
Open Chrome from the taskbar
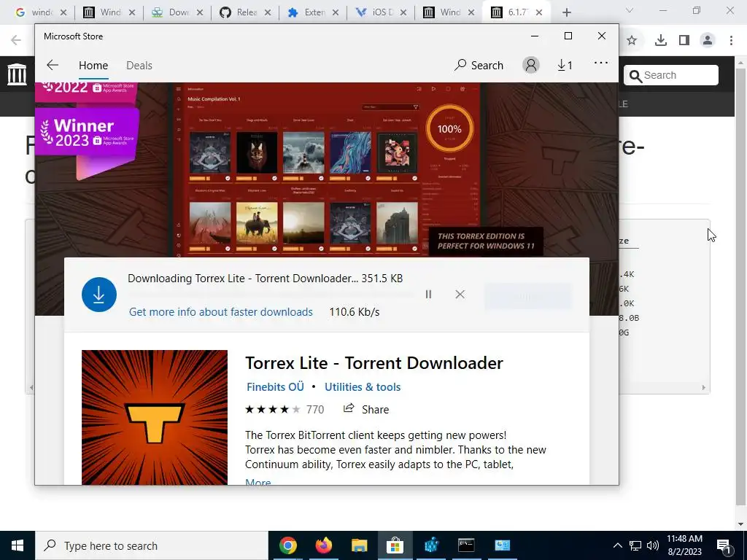coord(287,545)
